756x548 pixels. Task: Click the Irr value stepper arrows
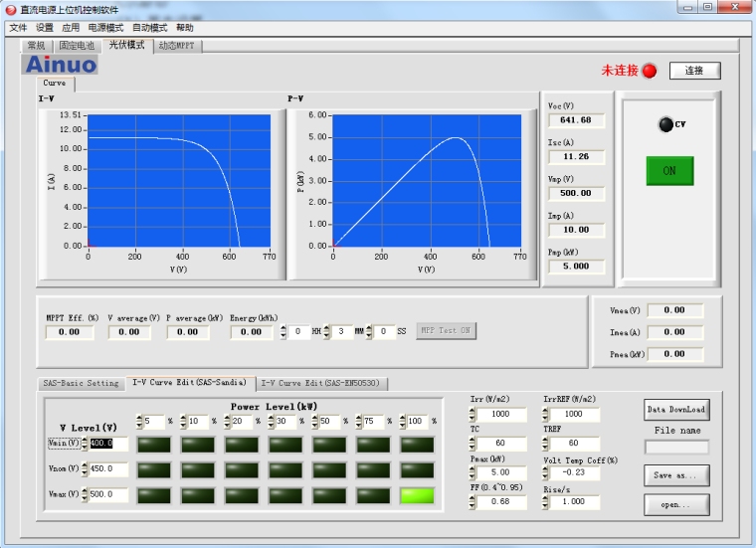pos(473,415)
